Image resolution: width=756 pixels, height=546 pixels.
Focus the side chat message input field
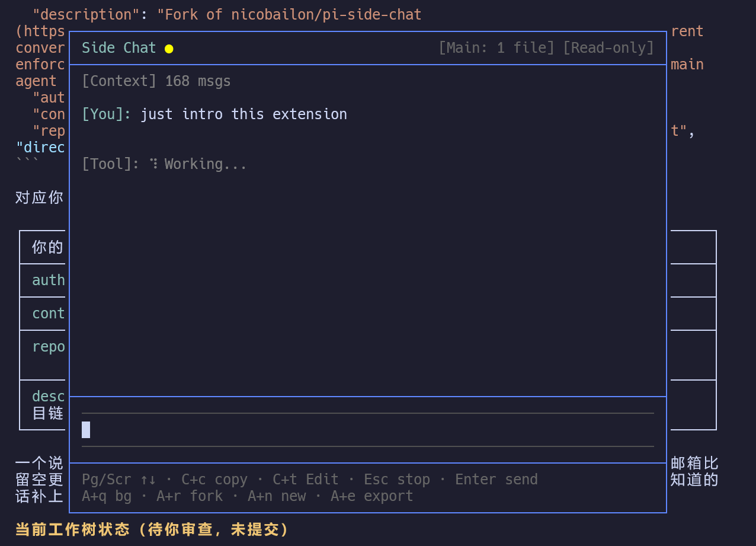point(368,430)
